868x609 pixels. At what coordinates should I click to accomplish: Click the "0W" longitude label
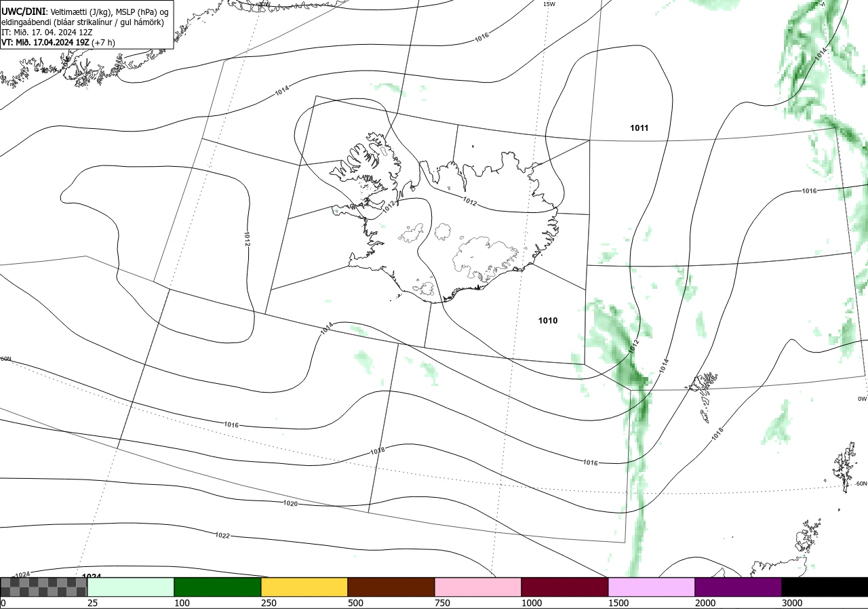point(862,399)
